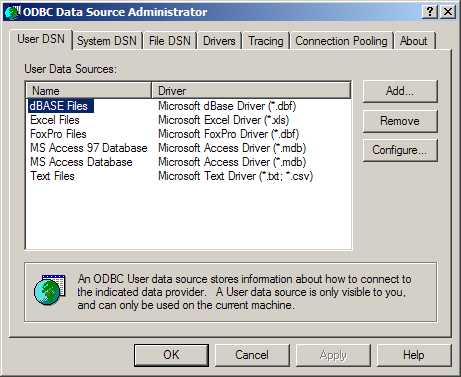Click the Driver column header
This screenshot has height=377, width=461.
pos(251,91)
